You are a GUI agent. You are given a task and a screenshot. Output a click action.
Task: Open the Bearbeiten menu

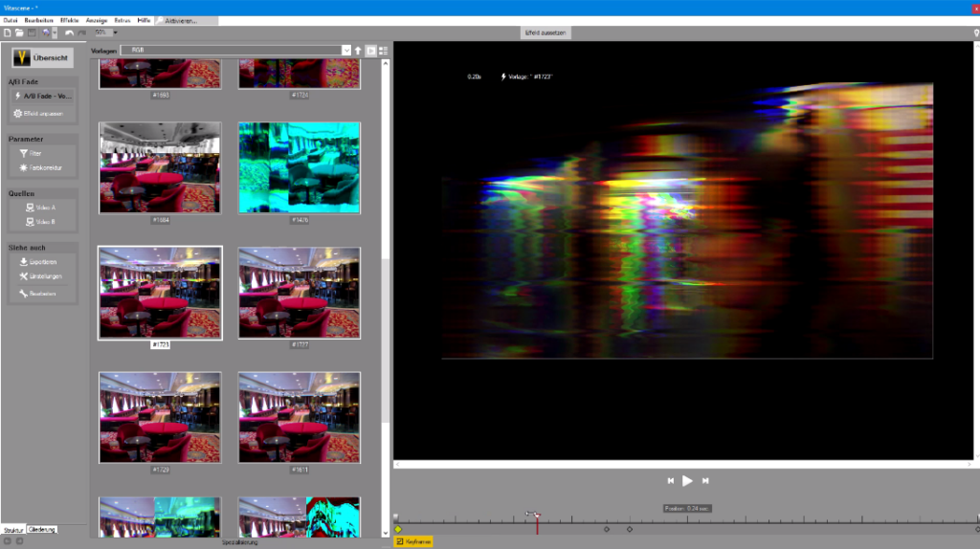point(38,21)
